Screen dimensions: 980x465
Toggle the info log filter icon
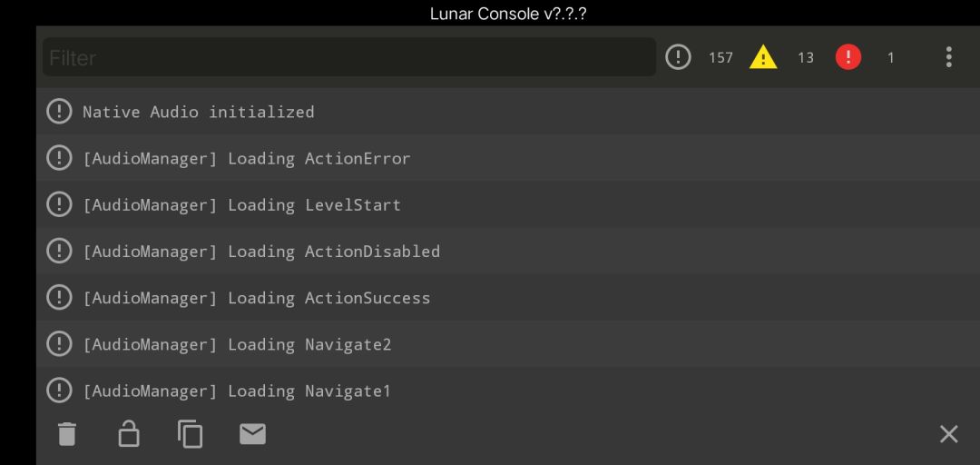[x=678, y=57]
